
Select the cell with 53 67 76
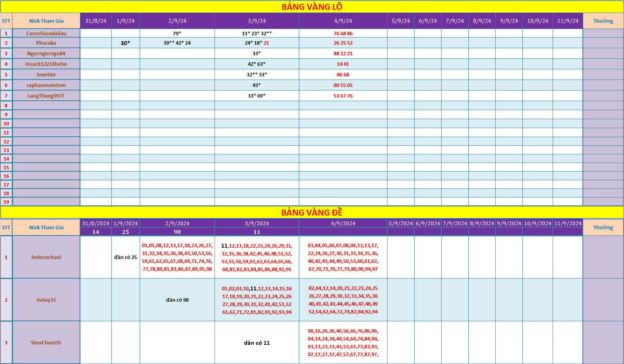click(343, 96)
